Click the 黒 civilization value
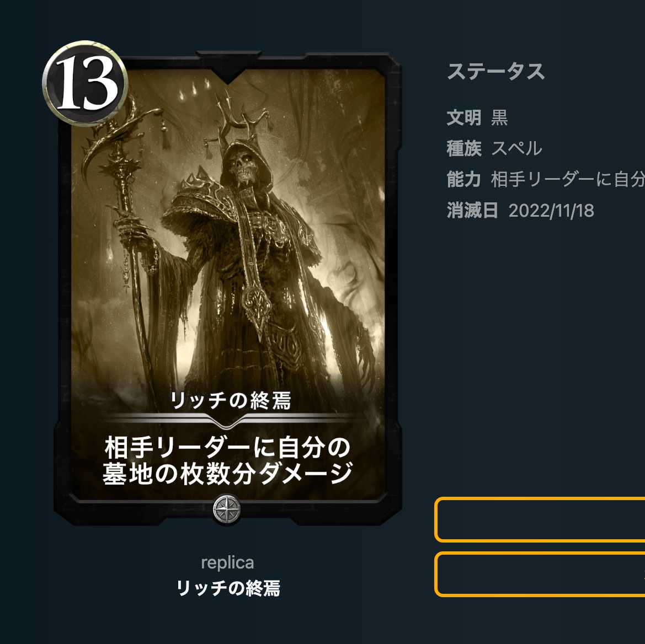645x644 pixels. [499, 118]
